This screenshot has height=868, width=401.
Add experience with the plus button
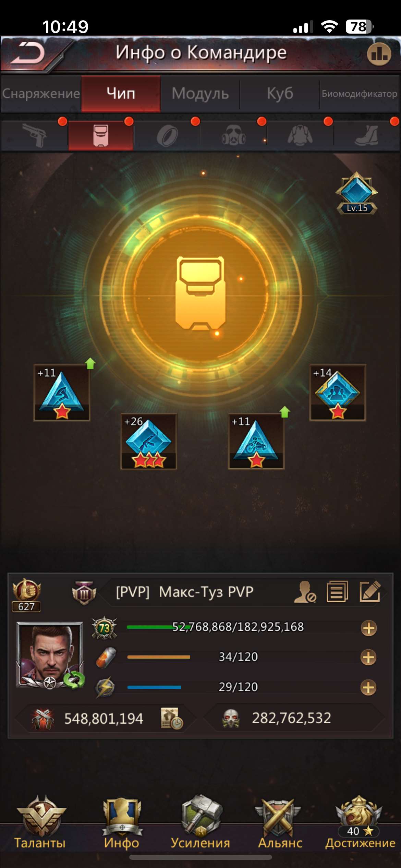click(x=368, y=628)
